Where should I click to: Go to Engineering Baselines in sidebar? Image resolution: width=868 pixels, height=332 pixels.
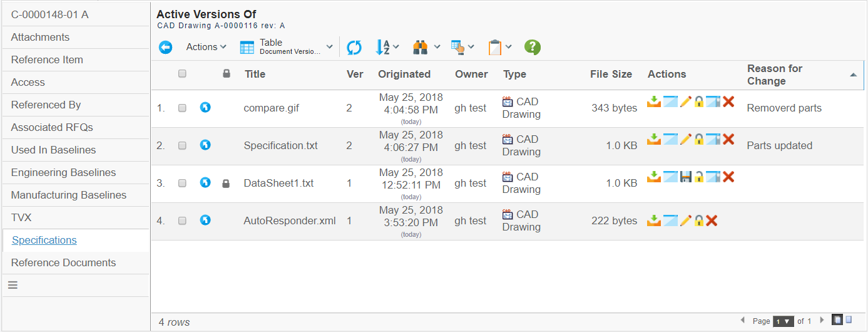pyautogui.click(x=63, y=172)
